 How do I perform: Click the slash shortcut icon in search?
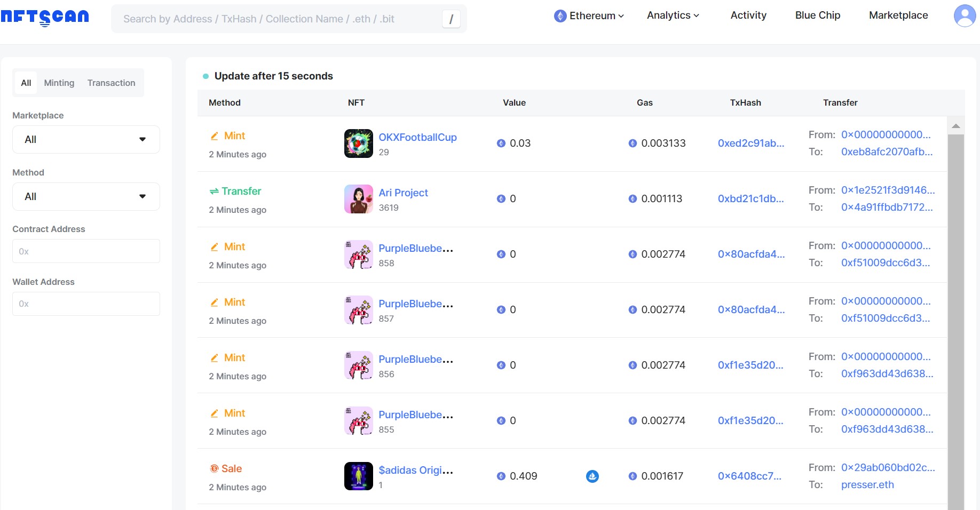451,19
